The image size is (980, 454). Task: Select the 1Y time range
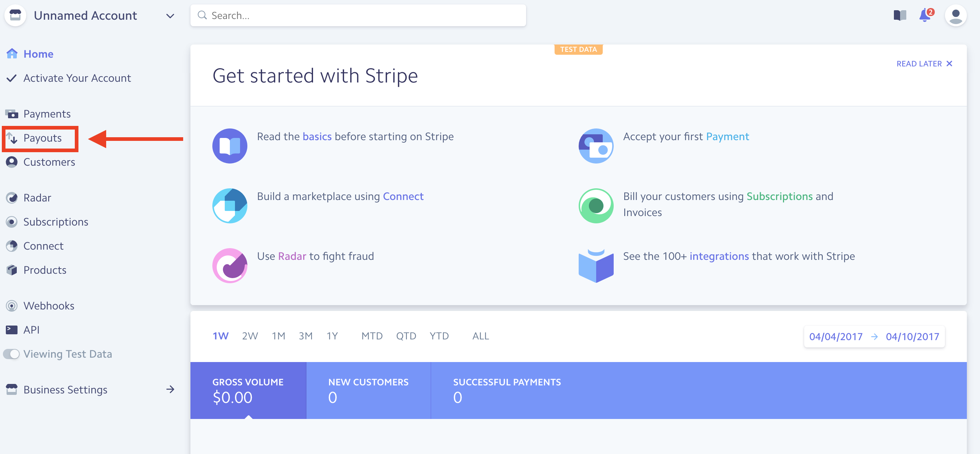tap(332, 336)
